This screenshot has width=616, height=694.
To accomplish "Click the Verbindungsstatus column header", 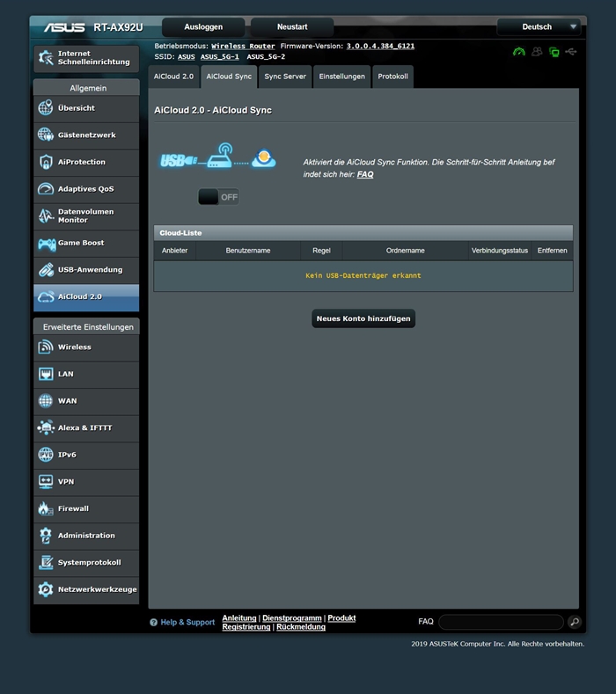I will pos(500,251).
